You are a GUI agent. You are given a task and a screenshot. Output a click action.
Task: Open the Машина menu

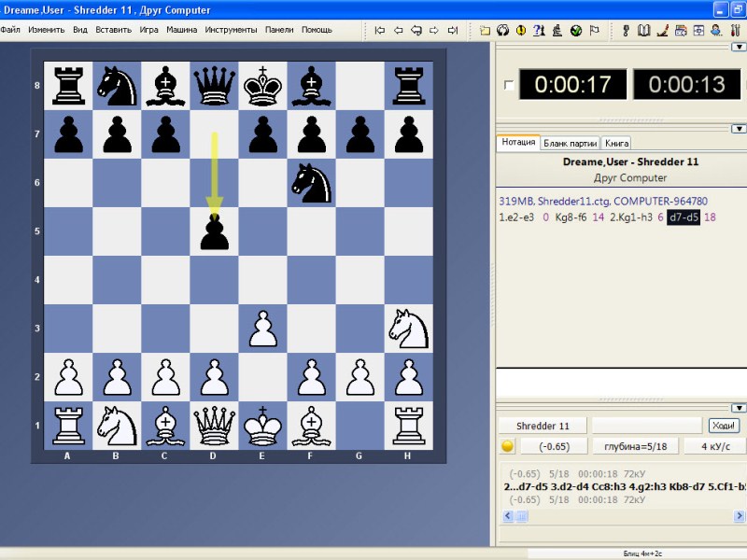[x=181, y=30]
